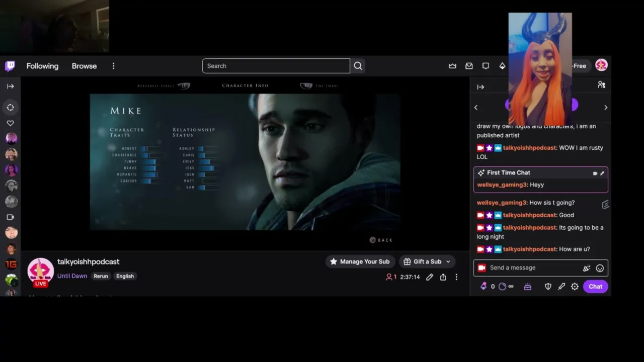Click the pencil edit stream info icon
Screen dimensions: 644x362
430,277
